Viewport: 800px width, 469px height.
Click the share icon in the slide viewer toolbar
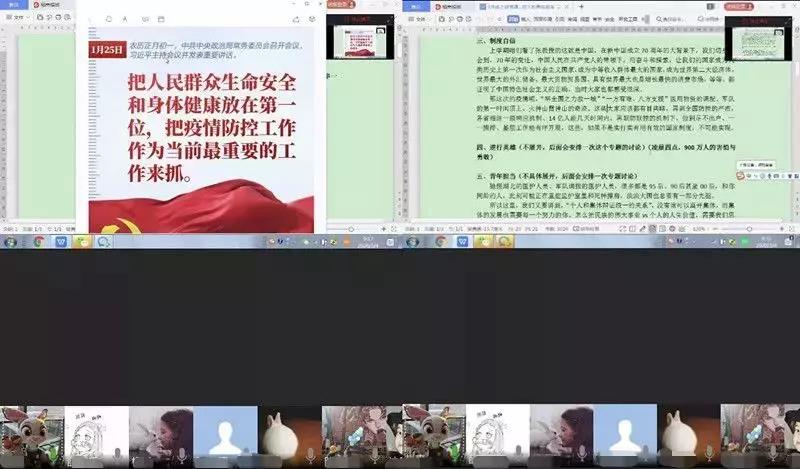pyautogui.click(x=296, y=19)
